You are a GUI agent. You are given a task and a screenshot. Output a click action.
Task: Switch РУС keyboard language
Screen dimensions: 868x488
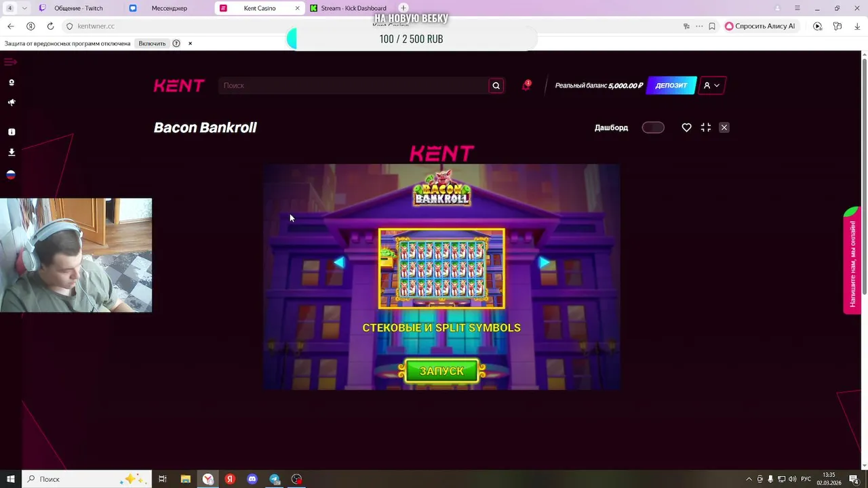click(806, 479)
